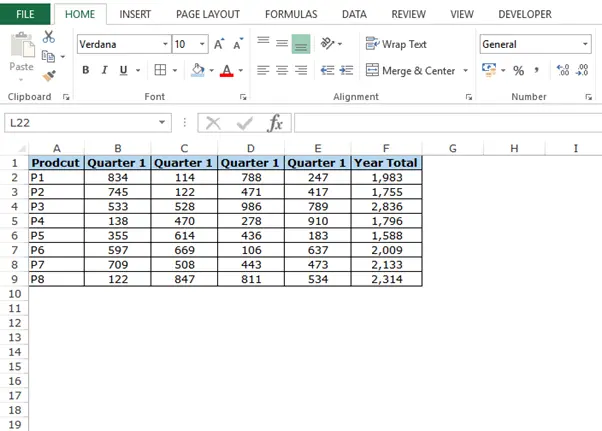Click the Increase Decimal icon
Screen dimensions: 602x431
point(563,70)
